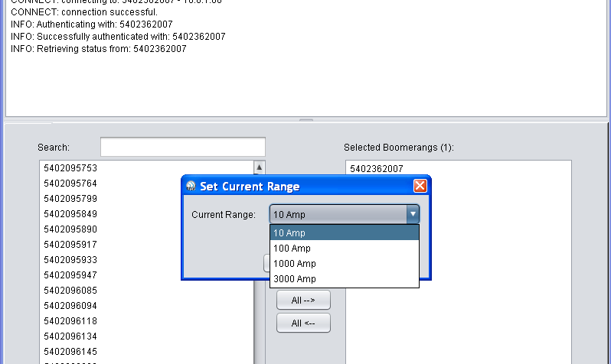Screen dimensions: 611x364
Task: Select boomerang 5402095890 in the list
Action: [146, 229]
